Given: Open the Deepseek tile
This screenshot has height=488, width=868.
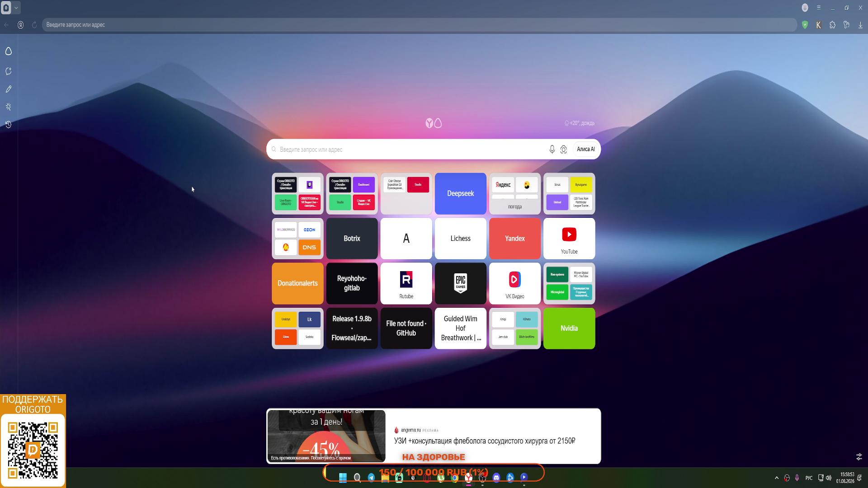Looking at the screenshot, I should click(x=461, y=193).
